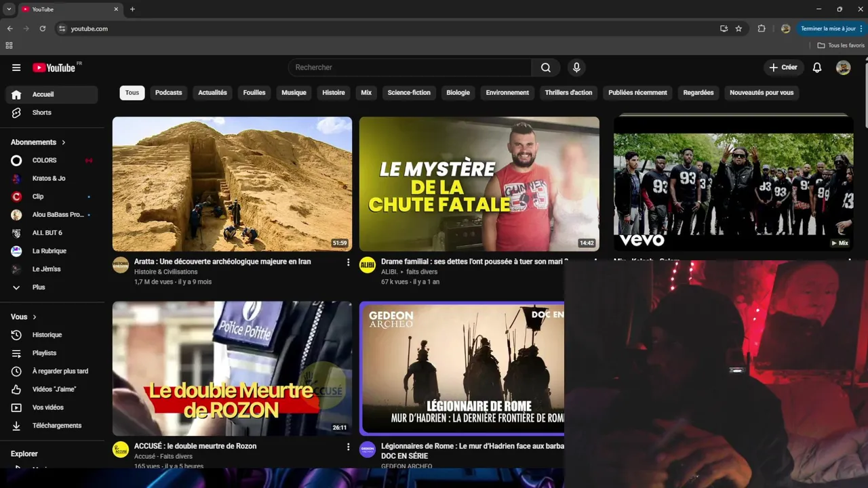Open Le Jèm'ss subscription
868x488 pixels.
(x=52, y=269)
